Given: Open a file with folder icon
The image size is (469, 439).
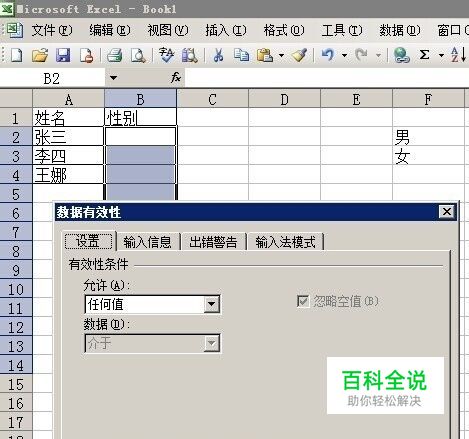Looking at the screenshot, I should coord(40,55).
